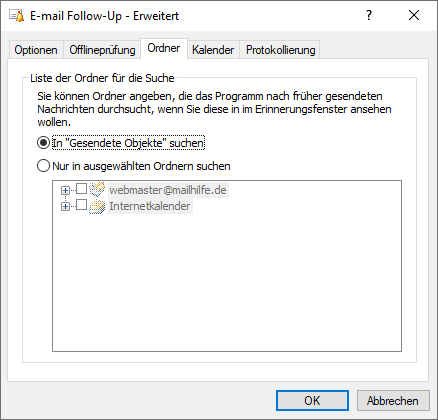The image size is (438, 420).
Task: Switch to the Optionen tab
Action: pyautogui.click(x=36, y=50)
